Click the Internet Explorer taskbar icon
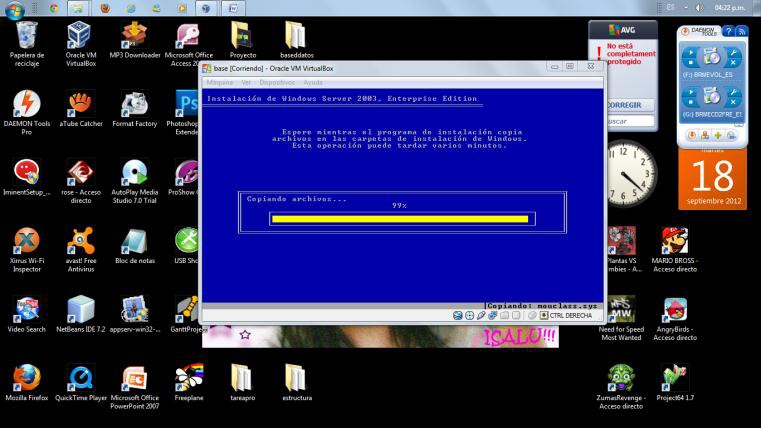This screenshot has width=761, height=428. 131,8
